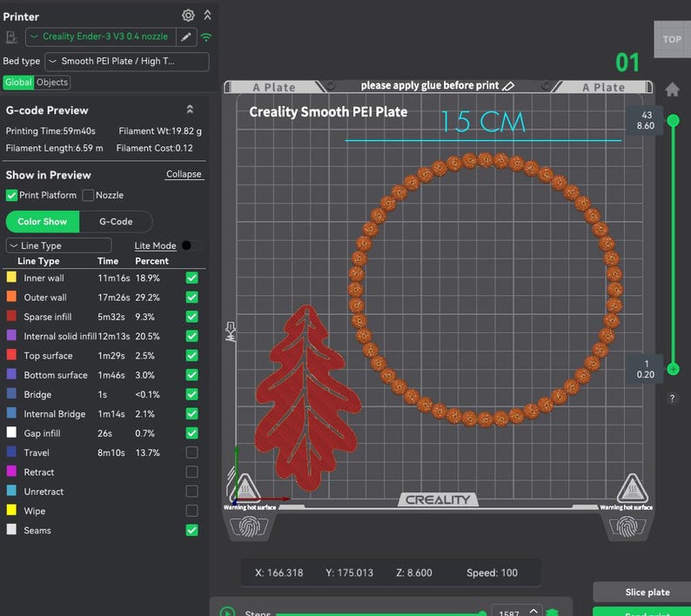This screenshot has height=616, width=691.
Task: Click the plate number 01 label
Action: 627,63
